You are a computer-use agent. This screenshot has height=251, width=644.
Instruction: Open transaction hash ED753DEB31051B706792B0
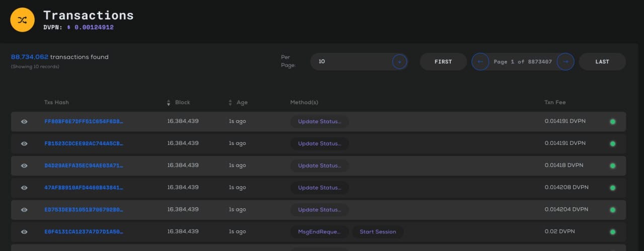click(84, 210)
